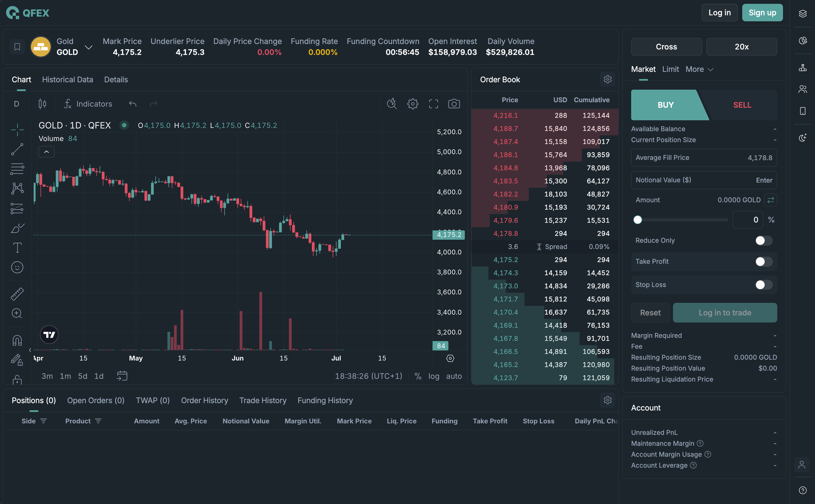Open candlestick chart style selector
815x504 pixels.
coord(42,104)
